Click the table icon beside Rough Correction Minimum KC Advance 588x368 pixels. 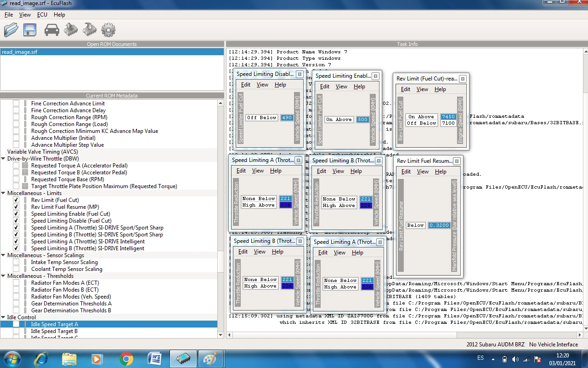click(25, 131)
